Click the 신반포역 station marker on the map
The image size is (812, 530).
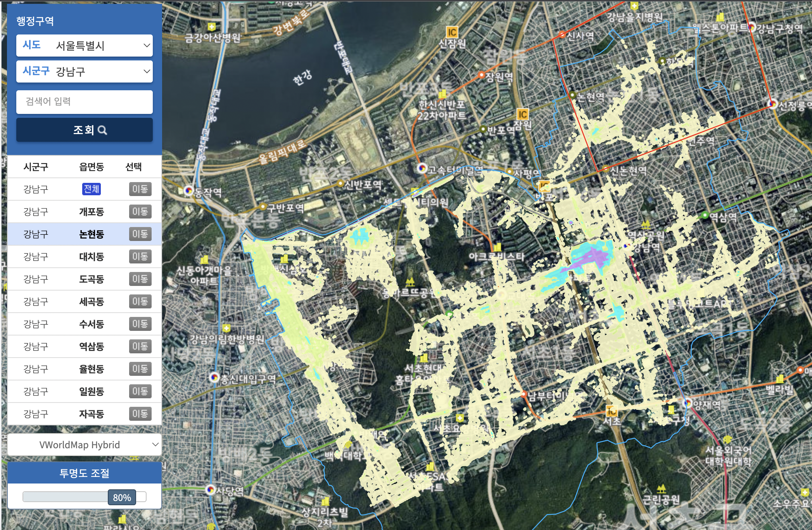(340, 184)
